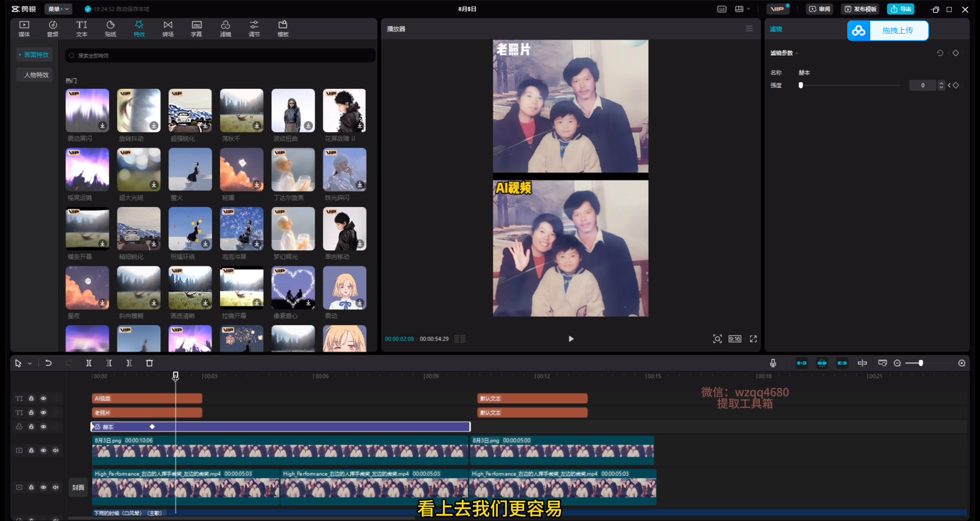This screenshot has height=521, width=980.
Task: Open the 菜单 dropdown in the title bar
Action: (x=58, y=9)
